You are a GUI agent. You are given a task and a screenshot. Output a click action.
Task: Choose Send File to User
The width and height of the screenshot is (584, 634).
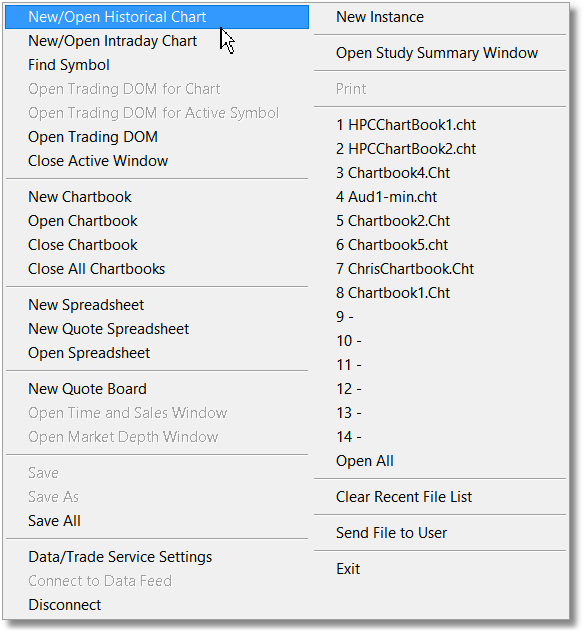tap(440, 533)
